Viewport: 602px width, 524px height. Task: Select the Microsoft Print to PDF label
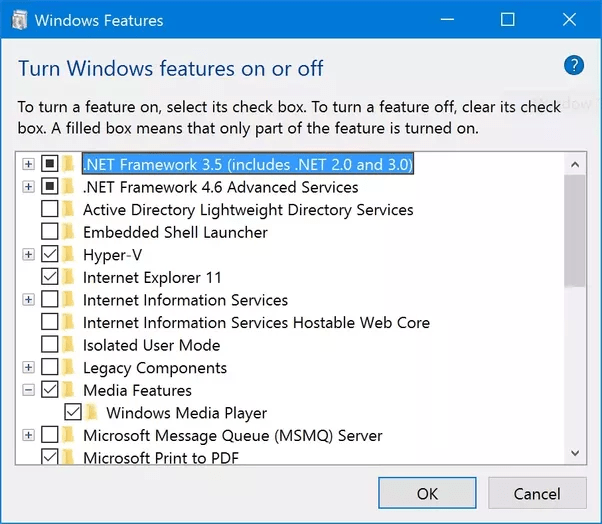161,458
